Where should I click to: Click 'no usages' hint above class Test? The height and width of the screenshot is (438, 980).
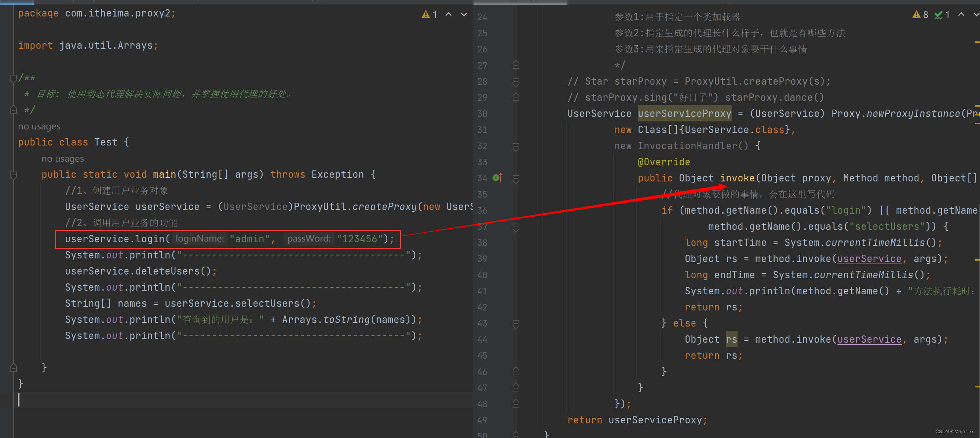pos(39,126)
